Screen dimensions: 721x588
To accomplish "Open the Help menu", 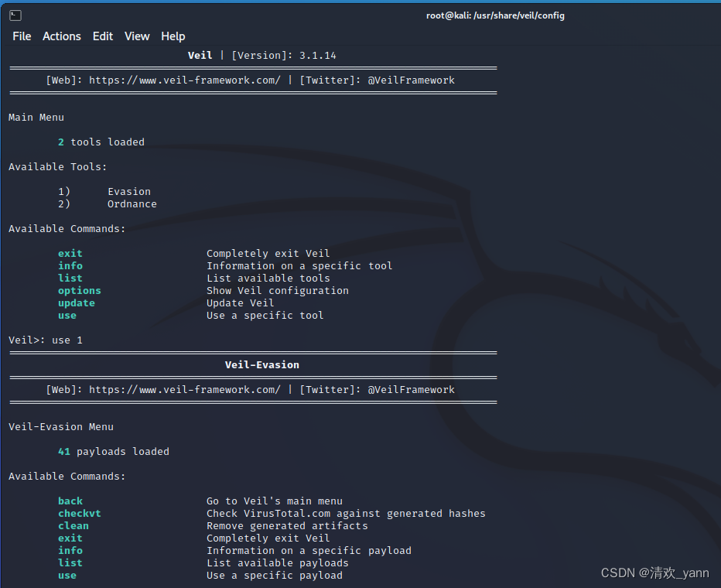I will 173,36.
